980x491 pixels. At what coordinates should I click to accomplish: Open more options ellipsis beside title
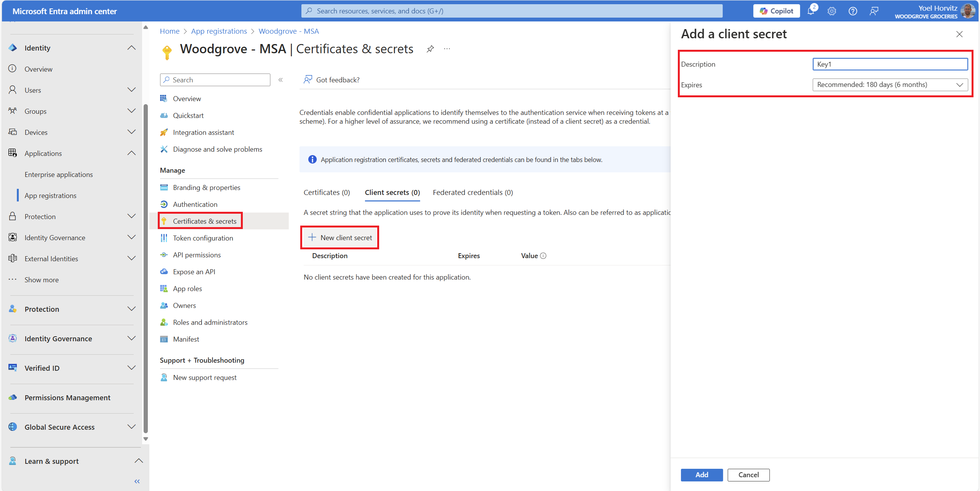[x=447, y=49]
